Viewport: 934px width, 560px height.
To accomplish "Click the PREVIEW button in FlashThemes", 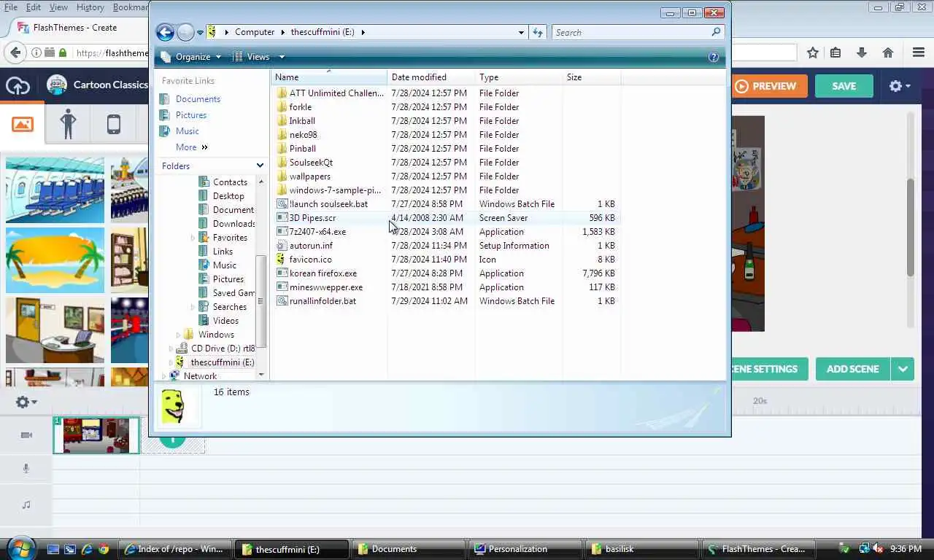I will point(771,86).
